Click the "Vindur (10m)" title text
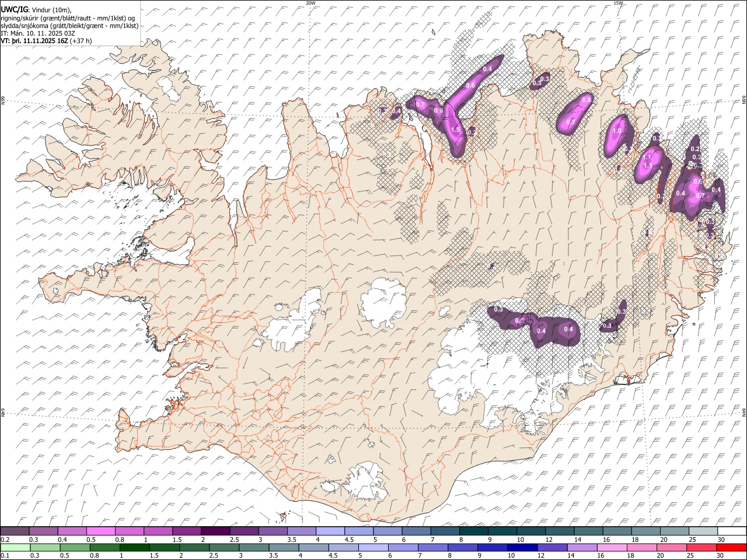 click(51, 10)
